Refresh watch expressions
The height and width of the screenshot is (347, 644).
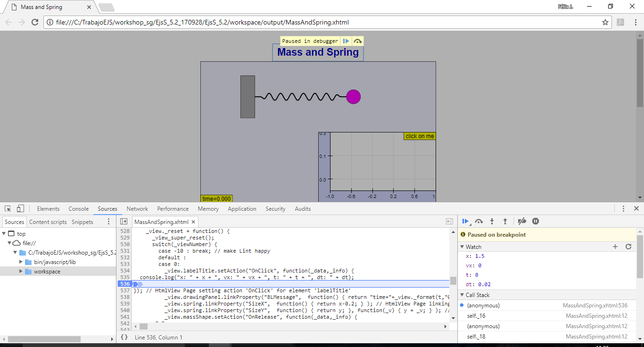[x=628, y=247]
